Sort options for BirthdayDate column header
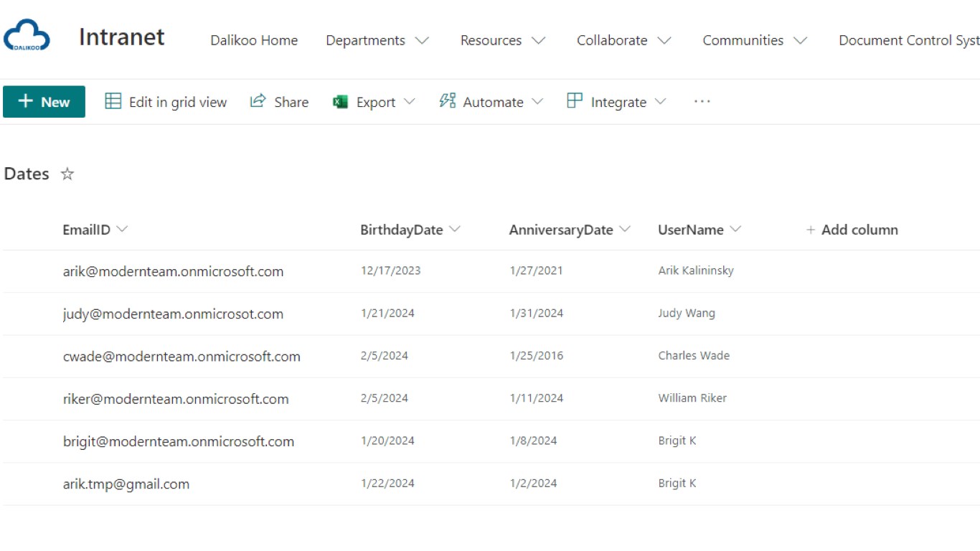 click(x=454, y=230)
